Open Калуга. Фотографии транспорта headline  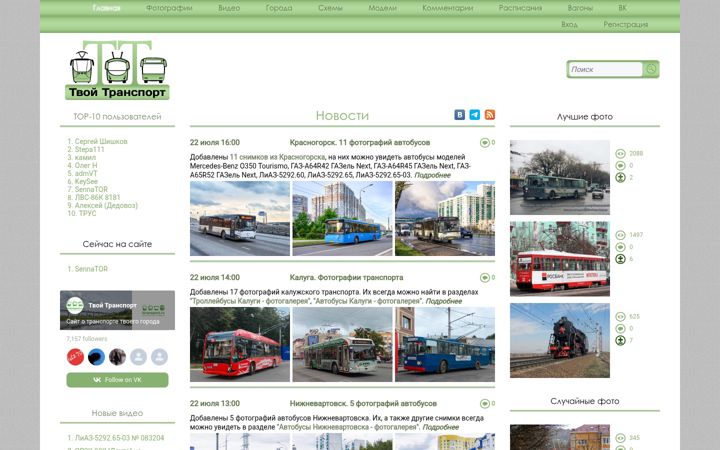coord(347,278)
